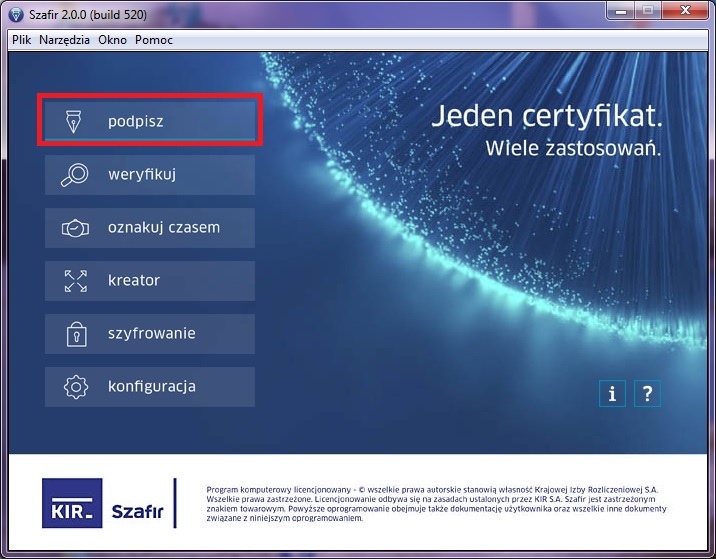Click the Szafir application icon in title bar
Screen dimensions: 716x559
(16, 15)
